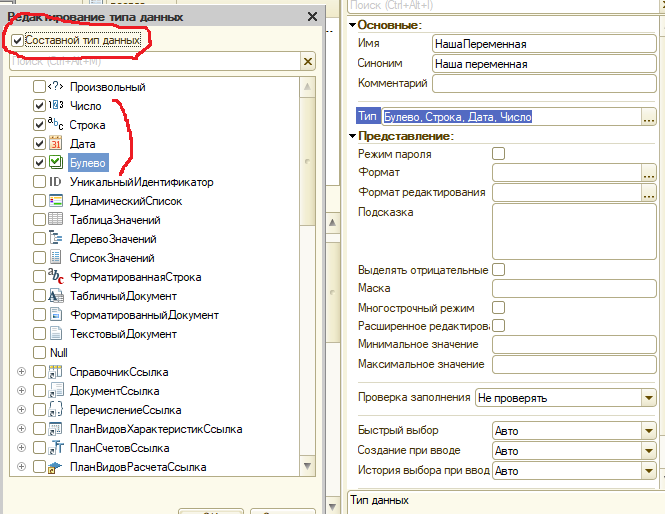Click the ДинамическийСписок icon
665x514 pixels.
[x=55, y=201]
